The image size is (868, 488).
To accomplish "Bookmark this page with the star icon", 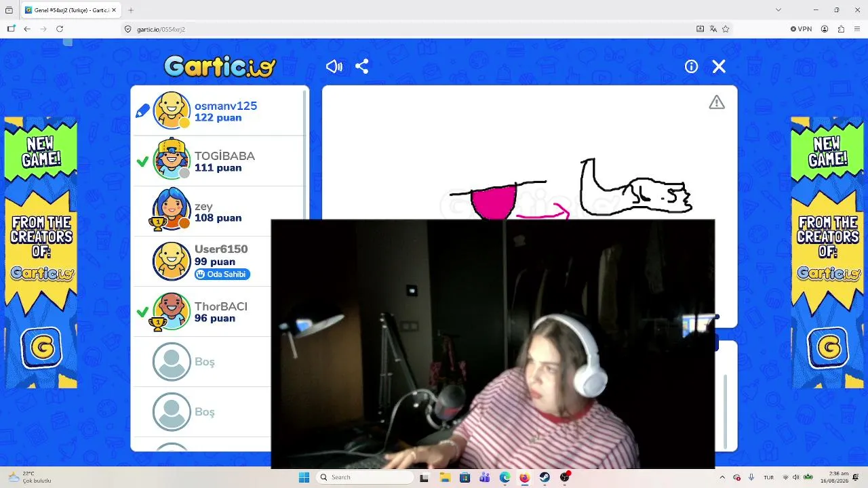I will click(x=726, y=29).
